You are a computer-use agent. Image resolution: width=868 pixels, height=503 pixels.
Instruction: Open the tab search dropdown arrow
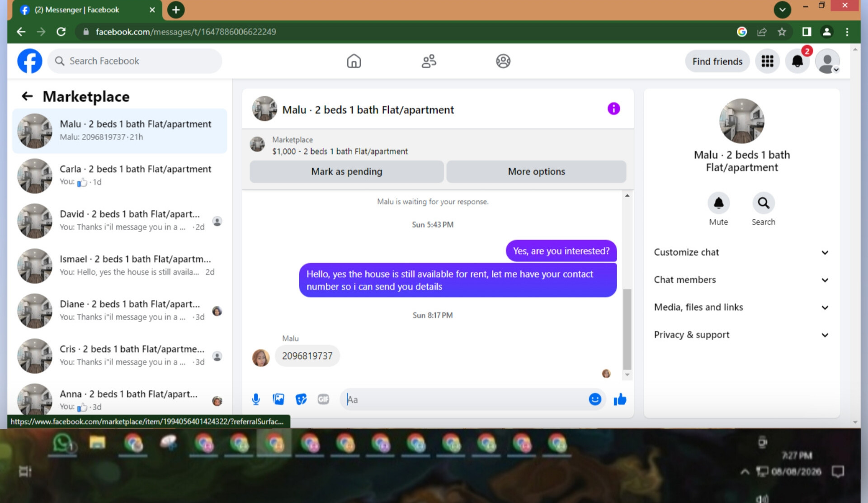click(x=783, y=9)
